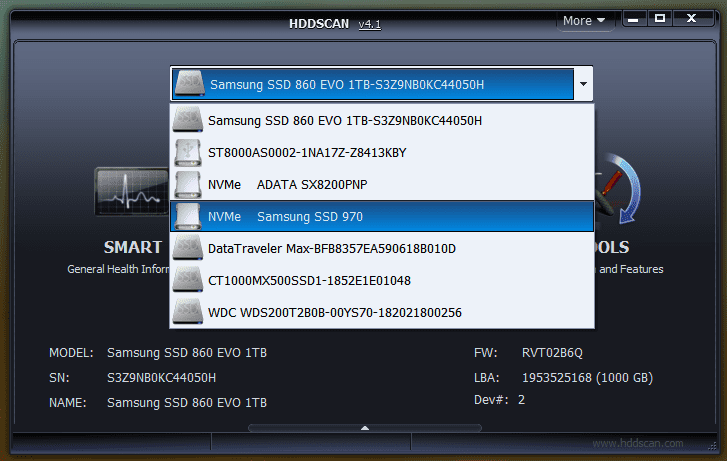727x461 pixels.
Task: Click the SMART label button
Action: click(133, 247)
